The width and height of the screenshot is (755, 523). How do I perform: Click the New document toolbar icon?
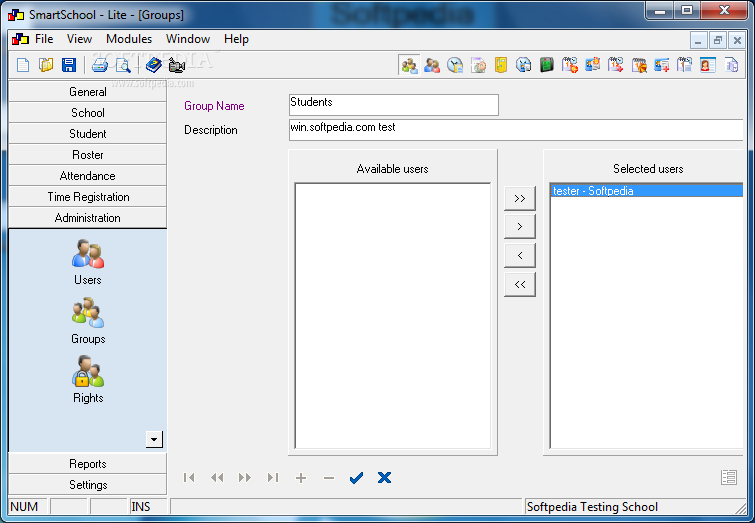click(23, 65)
